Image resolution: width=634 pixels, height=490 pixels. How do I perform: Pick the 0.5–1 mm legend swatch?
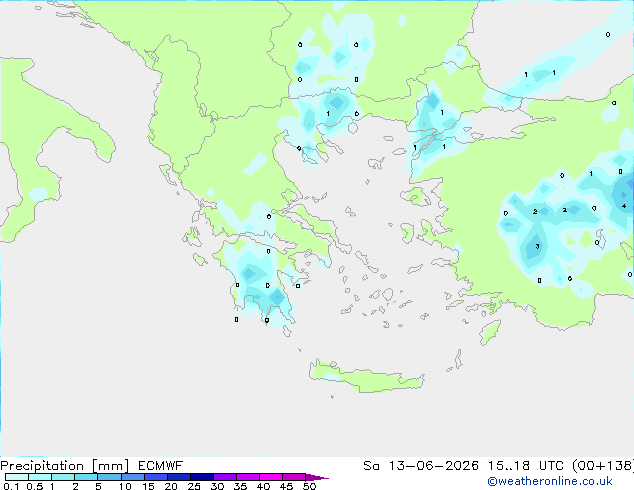[40, 477]
